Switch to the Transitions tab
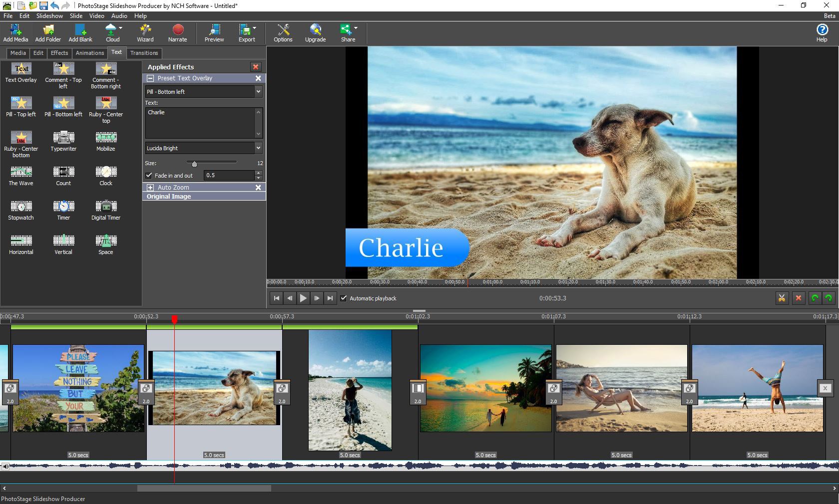Image resolution: width=839 pixels, height=504 pixels. [144, 53]
